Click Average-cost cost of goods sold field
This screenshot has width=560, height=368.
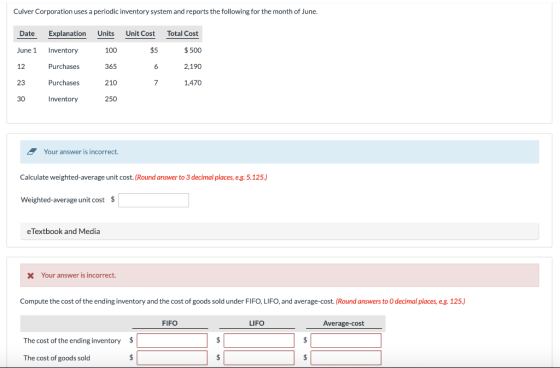click(346, 358)
